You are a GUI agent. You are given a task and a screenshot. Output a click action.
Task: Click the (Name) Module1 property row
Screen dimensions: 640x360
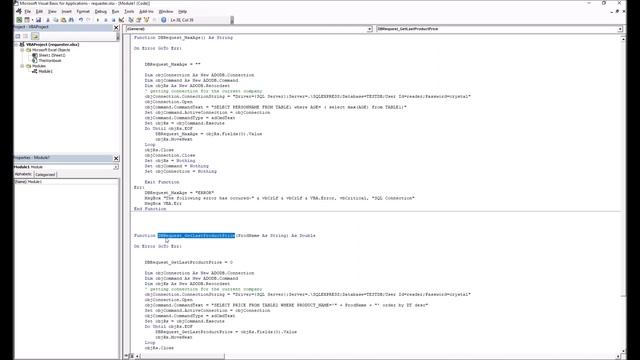tap(67, 182)
